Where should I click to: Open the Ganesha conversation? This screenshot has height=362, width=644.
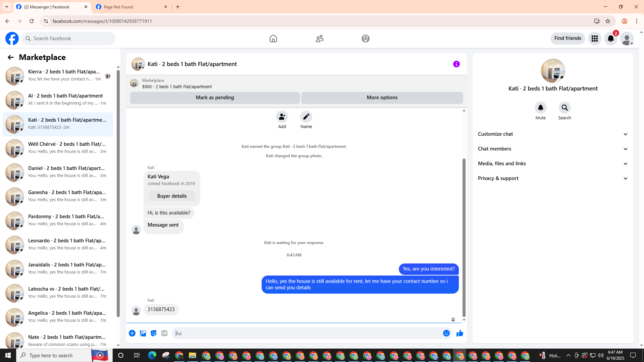pyautogui.click(x=58, y=196)
